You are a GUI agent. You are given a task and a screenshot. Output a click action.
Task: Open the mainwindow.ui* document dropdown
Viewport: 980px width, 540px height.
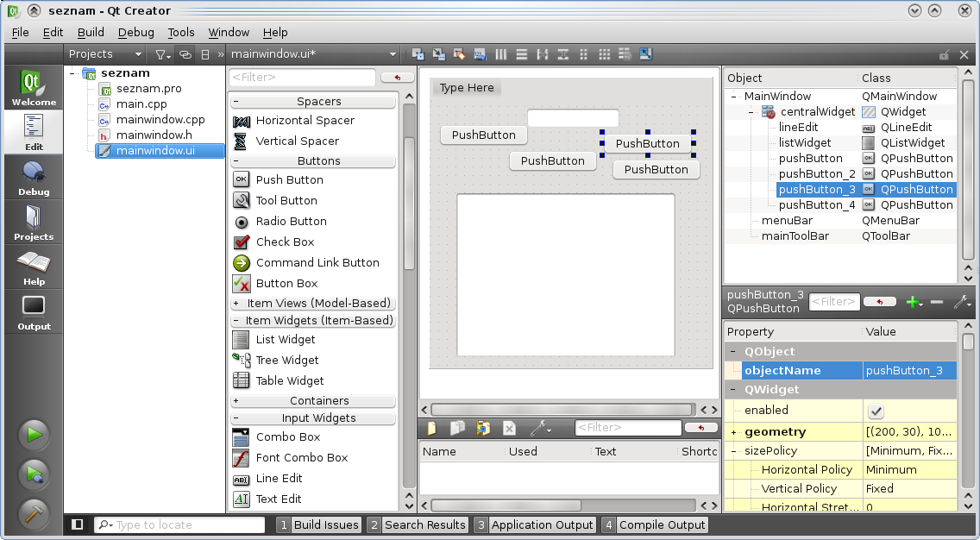click(x=313, y=54)
